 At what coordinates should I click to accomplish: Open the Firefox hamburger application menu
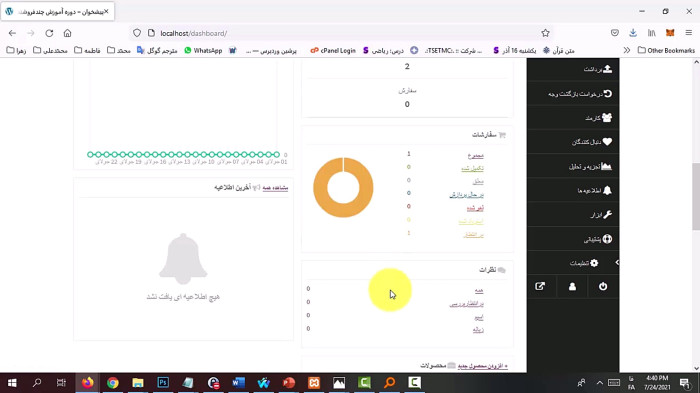coord(689,33)
